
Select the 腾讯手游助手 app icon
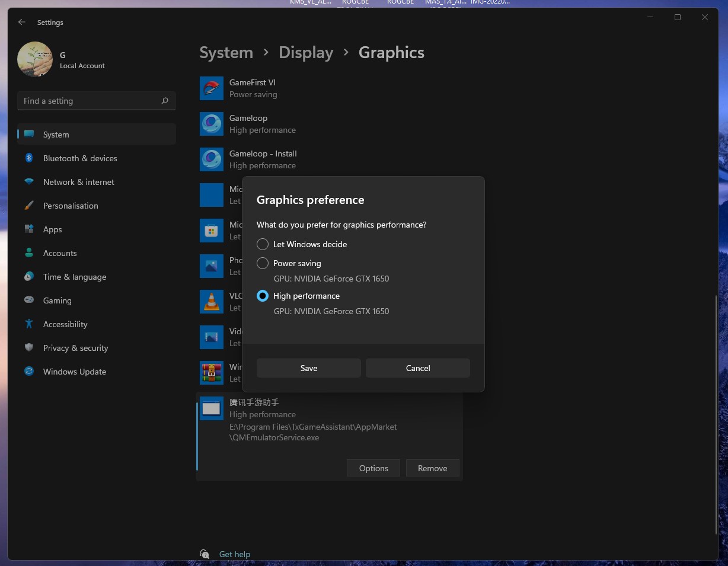[212, 408]
